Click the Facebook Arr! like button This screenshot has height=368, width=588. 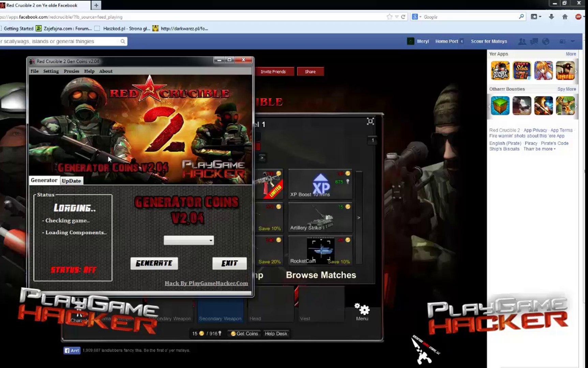72,350
